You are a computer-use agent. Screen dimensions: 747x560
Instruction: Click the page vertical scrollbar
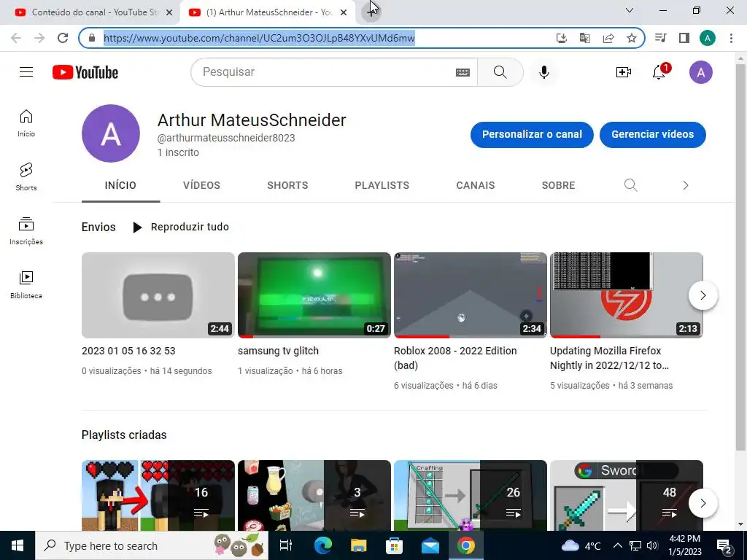tap(740, 257)
